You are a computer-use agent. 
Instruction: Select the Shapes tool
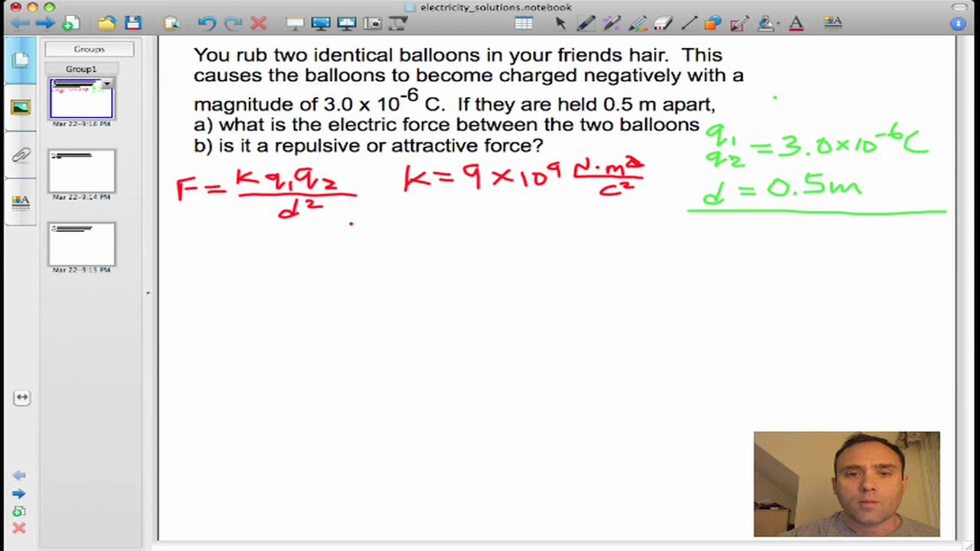[713, 23]
